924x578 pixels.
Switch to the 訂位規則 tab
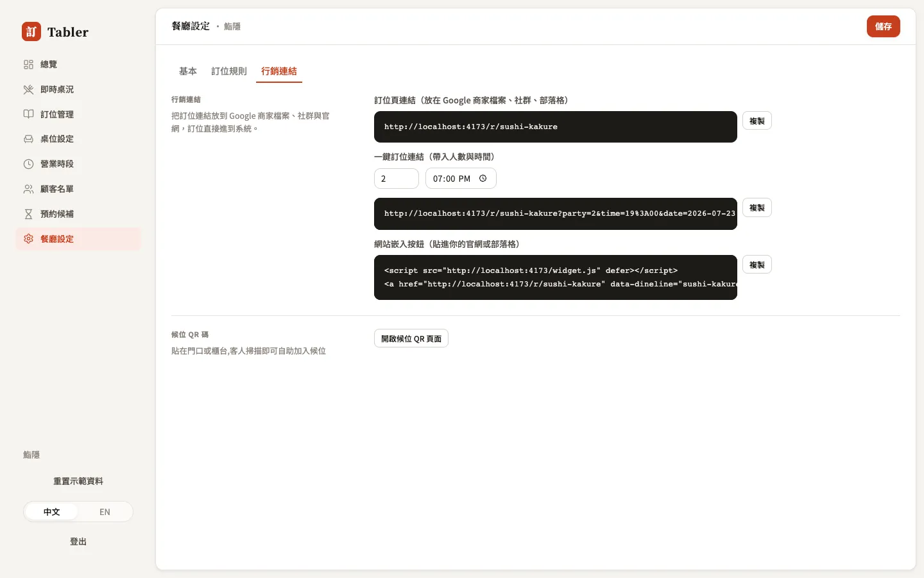(229, 71)
